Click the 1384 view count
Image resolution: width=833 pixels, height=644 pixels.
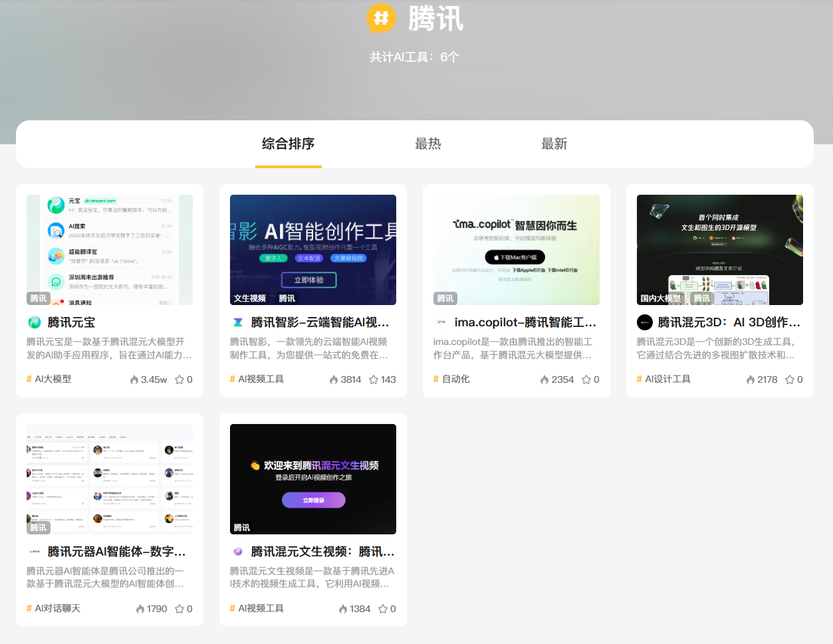[x=360, y=609]
